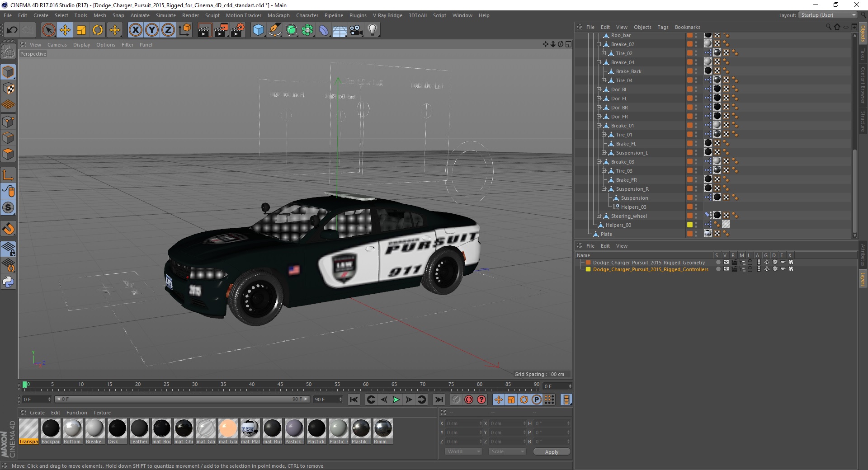Add a light bulb object

373,30
